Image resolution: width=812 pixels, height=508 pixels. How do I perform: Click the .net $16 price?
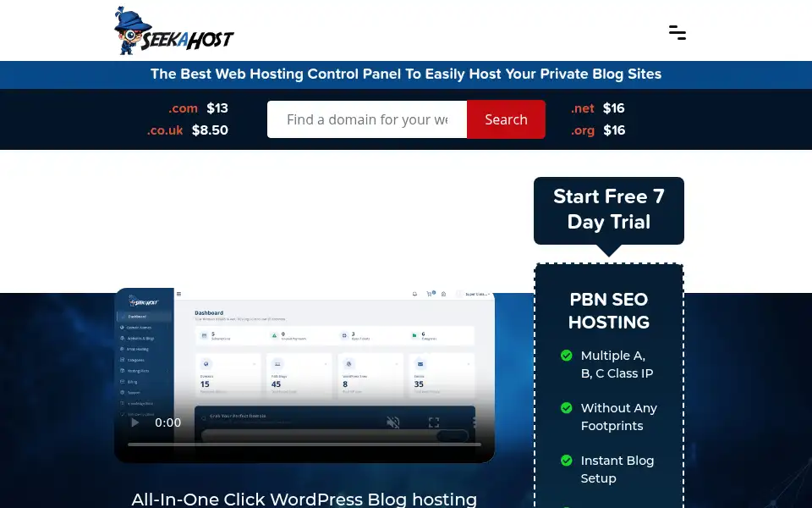[x=598, y=108]
